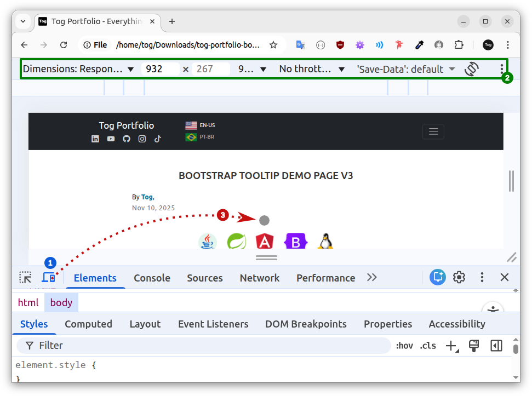532x396 pixels.
Task: Select the body breadcrumb
Action: pos(61,302)
